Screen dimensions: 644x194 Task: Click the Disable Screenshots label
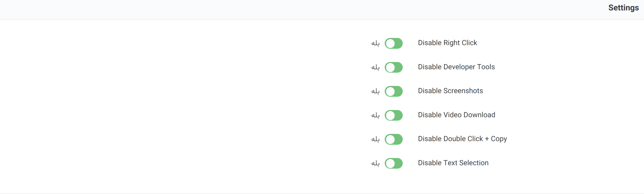450,91
